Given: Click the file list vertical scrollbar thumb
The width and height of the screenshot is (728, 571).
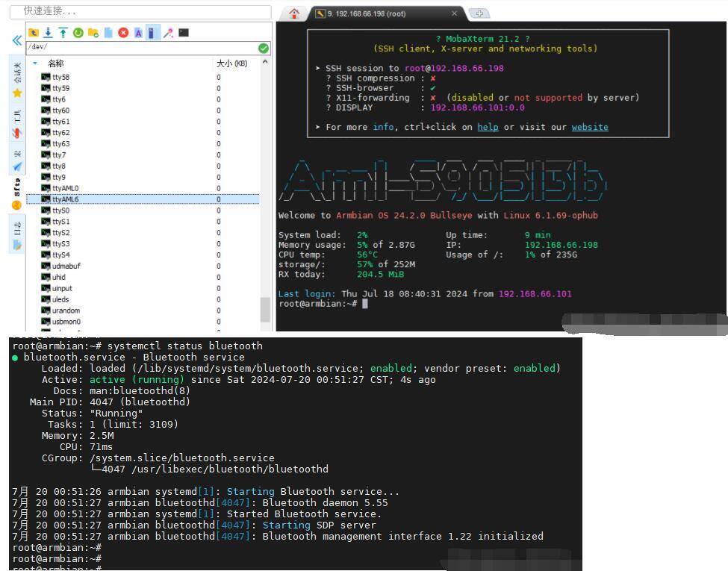Looking at the screenshot, I should [265, 310].
